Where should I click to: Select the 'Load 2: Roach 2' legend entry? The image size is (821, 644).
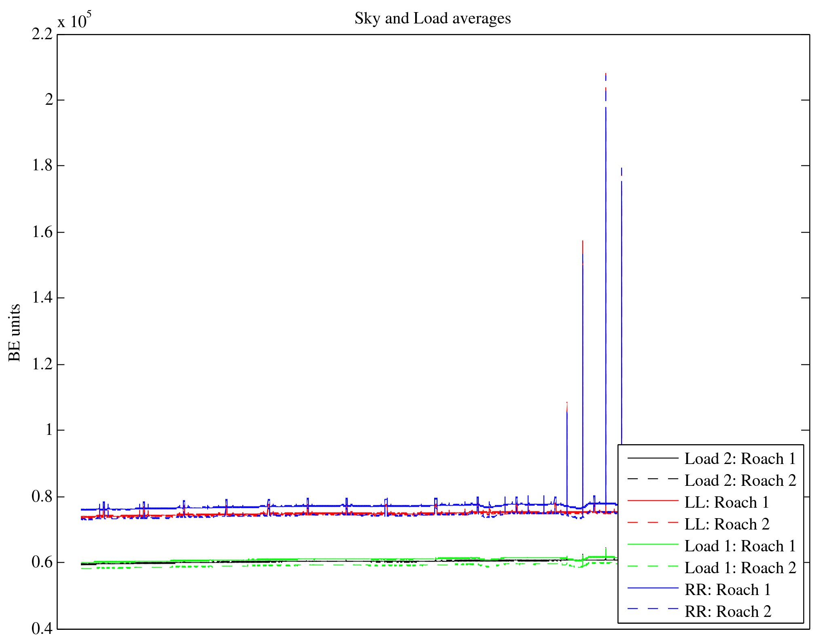pos(740,481)
